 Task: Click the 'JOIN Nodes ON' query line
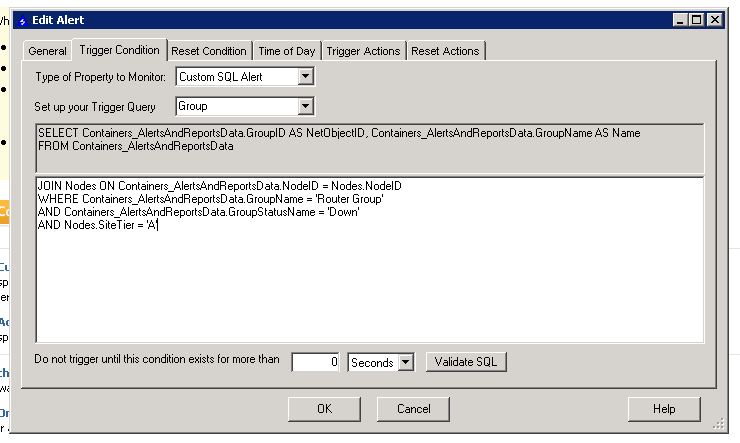(x=219, y=186)
